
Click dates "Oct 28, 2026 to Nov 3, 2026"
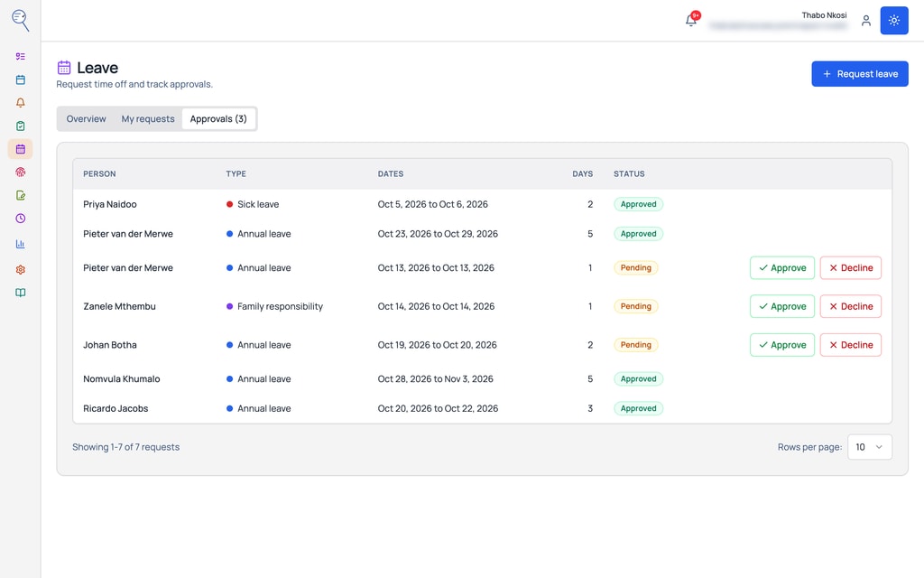click(x=436, y=379)
